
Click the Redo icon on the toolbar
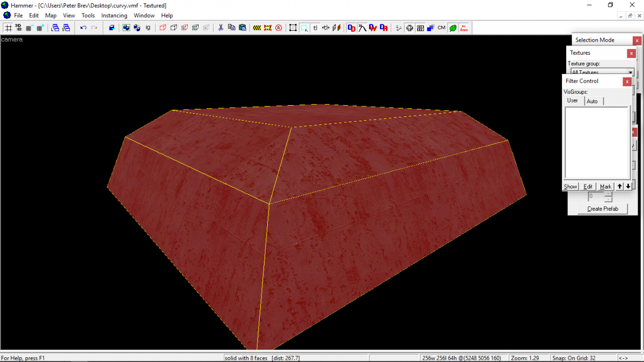coord(93,27)
